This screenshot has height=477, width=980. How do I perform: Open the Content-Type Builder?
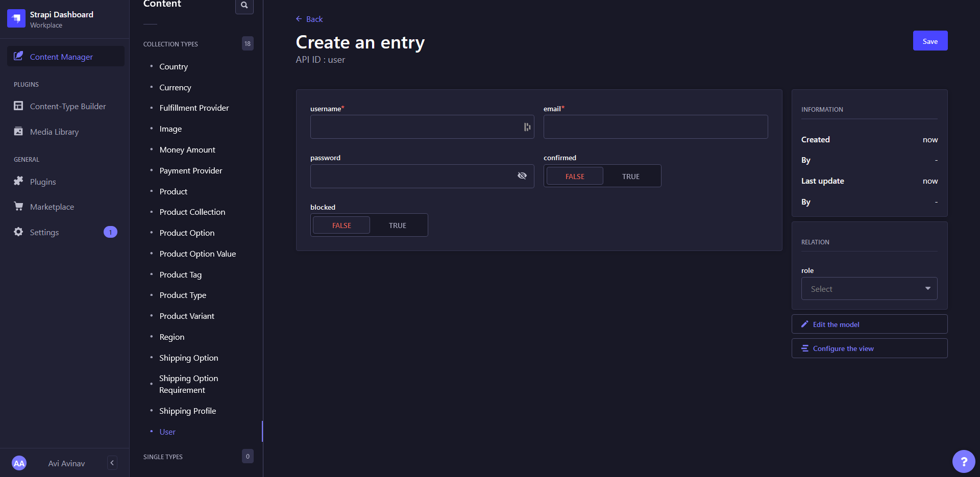tap(68, 106)
